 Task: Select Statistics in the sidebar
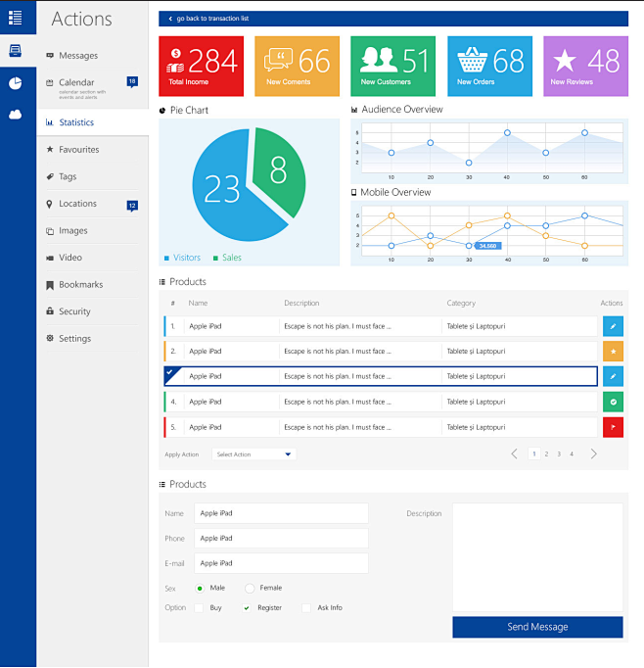[x=92, y=122]
